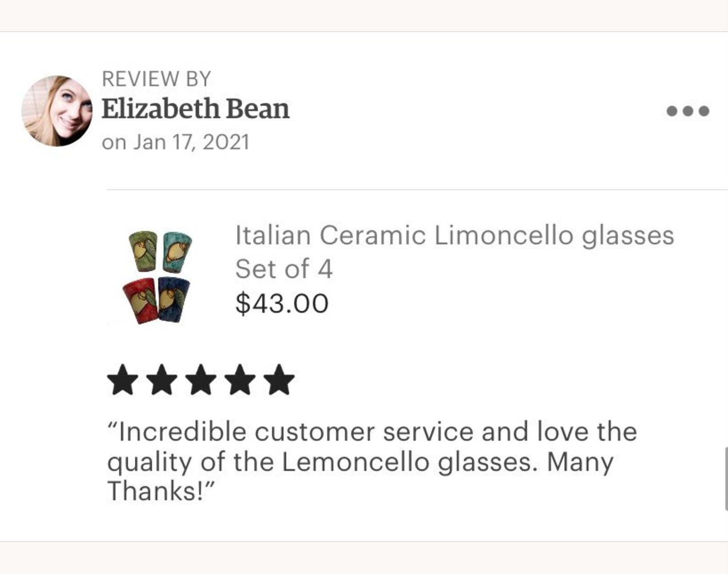Open the three-dot more options menu
The height and width of the screenshot is (574, 728).
(688, 111)
